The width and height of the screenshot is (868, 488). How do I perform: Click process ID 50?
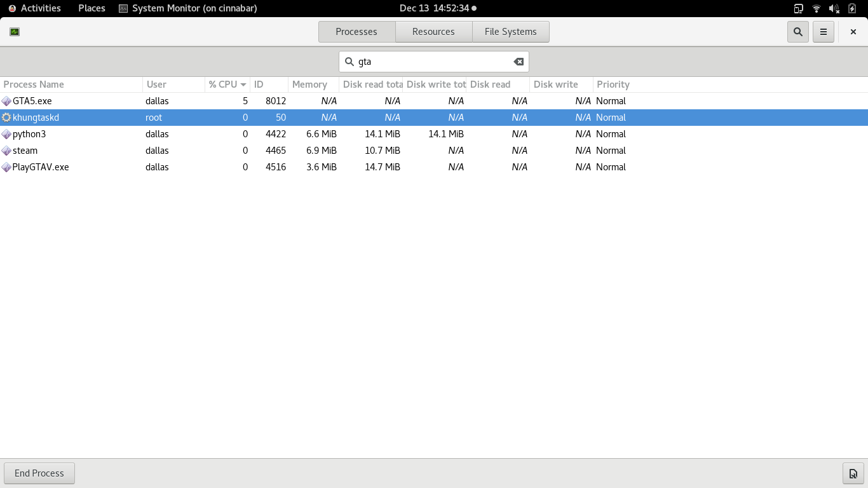281,118
